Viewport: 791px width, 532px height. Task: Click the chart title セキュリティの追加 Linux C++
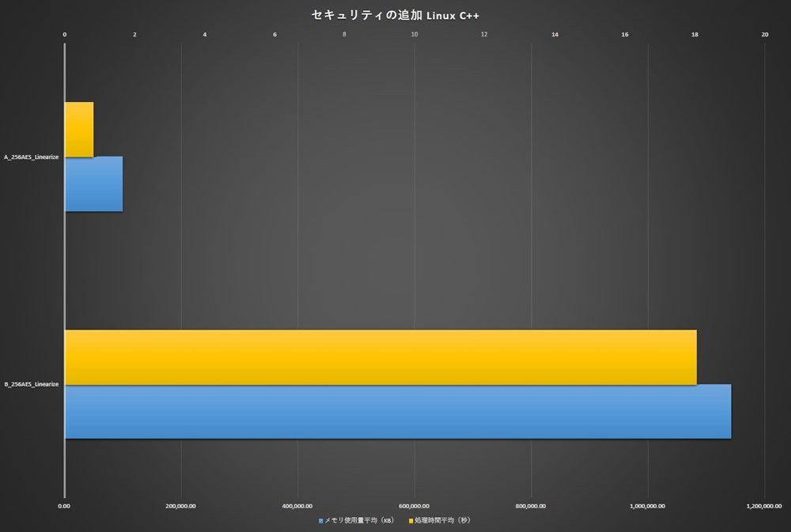[395, 15]
